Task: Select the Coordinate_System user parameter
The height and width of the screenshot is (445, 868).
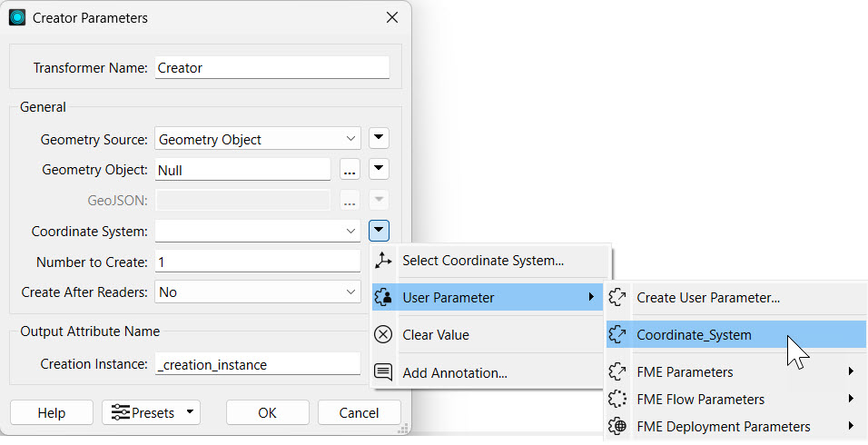Action: tap(694, 335)
